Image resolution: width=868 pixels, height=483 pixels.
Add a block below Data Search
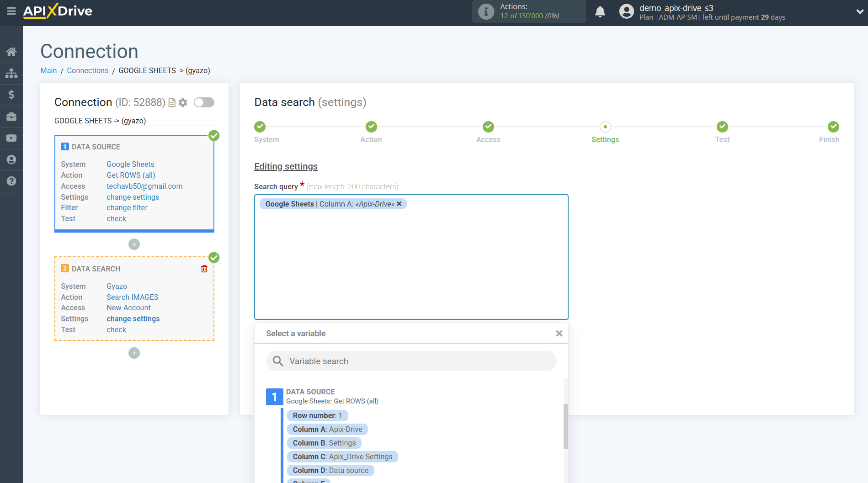click(x=134, y=353)
